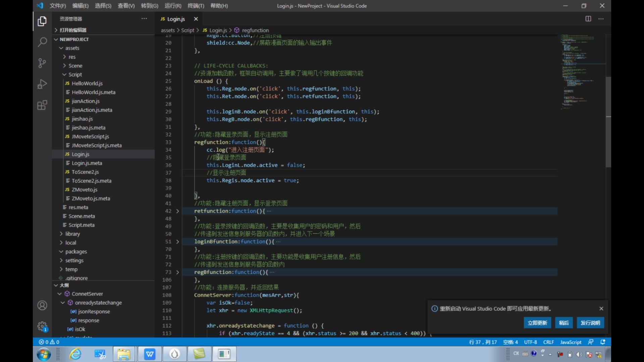Select Login.js tab in editor

pyautogui.click(x=176, y=18)
